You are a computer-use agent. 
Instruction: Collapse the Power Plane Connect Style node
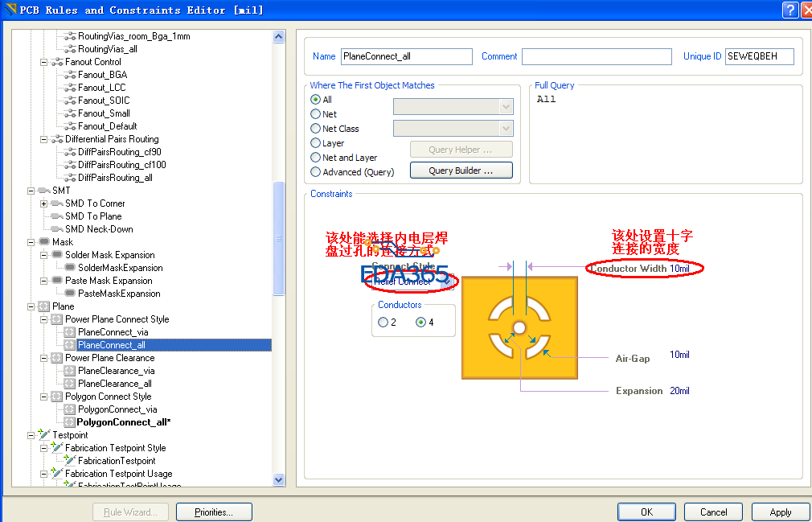[44, 319]
